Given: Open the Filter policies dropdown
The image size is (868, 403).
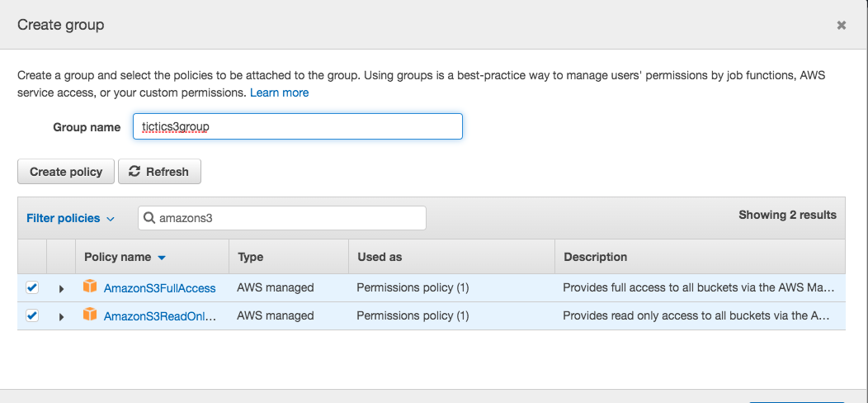Looking at the screenshot, I should 70,218.
